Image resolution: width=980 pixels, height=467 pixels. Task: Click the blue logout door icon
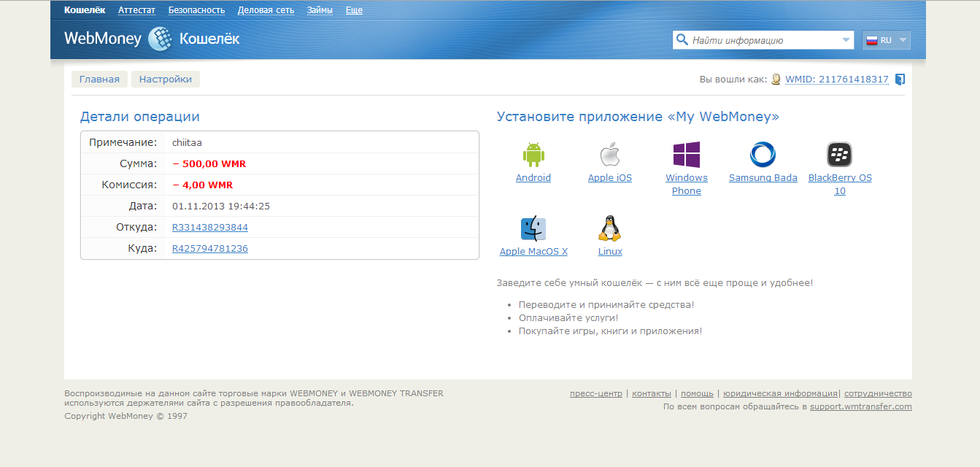(900, 80)
